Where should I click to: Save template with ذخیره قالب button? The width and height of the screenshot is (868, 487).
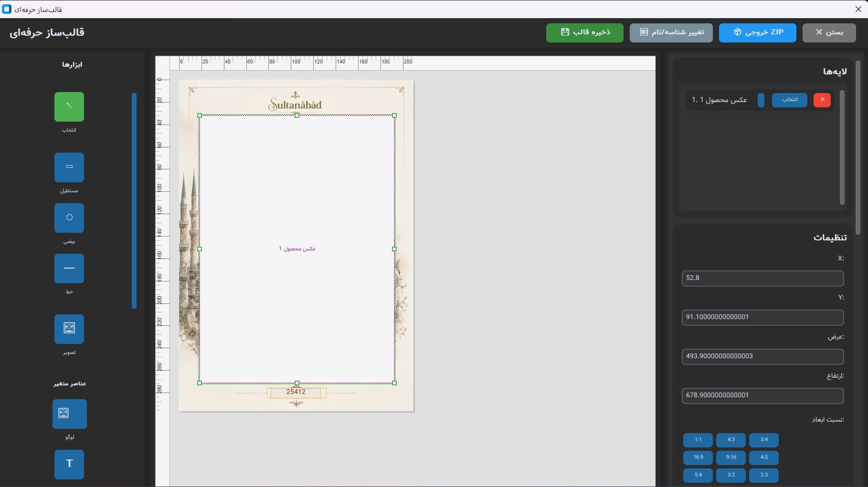click(x=585, y=32)
